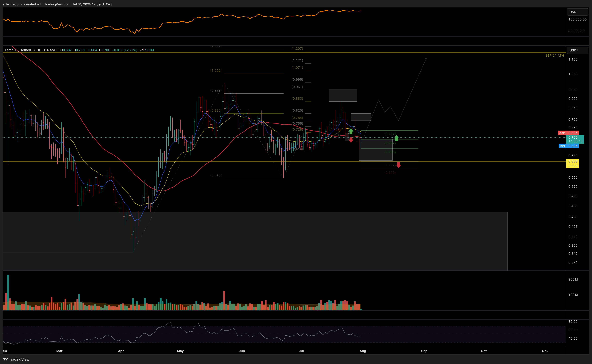The width and height of the screenshot is (592, 364).
Task: Click the 0.324 price scale value
Action: 573,262
